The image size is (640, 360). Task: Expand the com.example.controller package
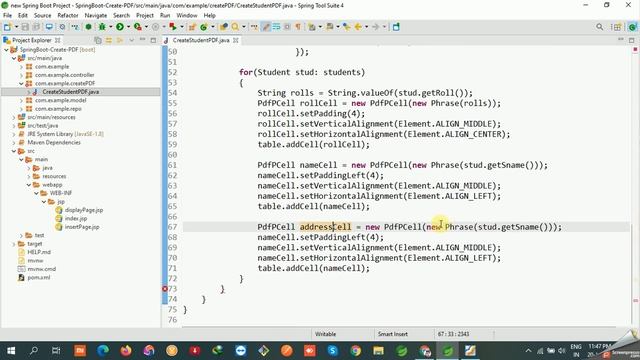click(x=21, y=75)
